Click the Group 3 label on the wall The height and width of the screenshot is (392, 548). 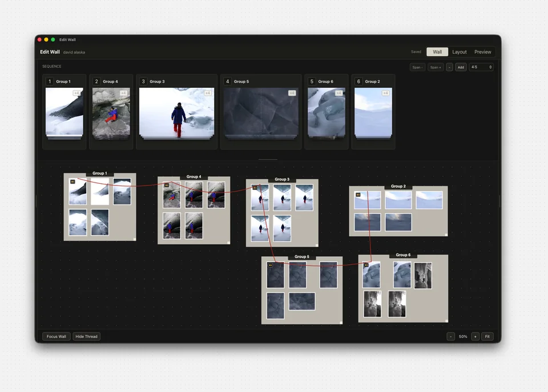(282, 179)
